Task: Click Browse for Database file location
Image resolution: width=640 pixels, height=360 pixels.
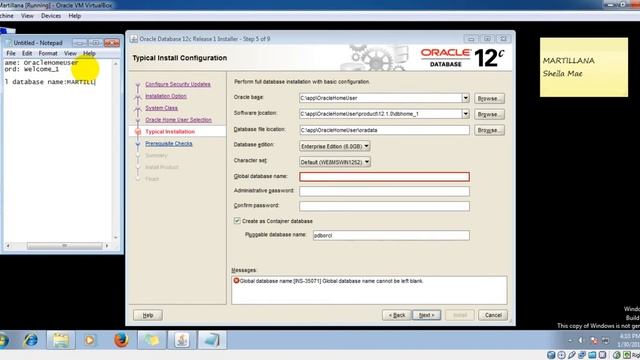Action: pos(489,130)
